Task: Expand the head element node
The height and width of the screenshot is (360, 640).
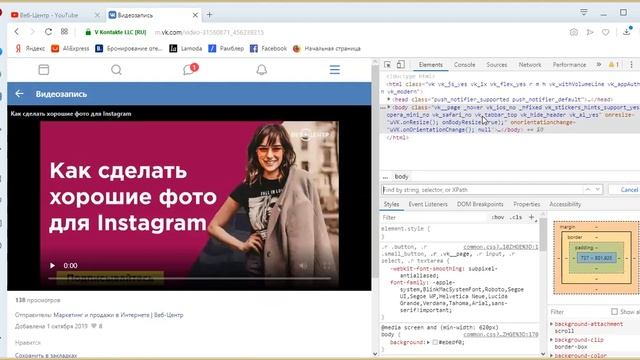Action: 389,99
